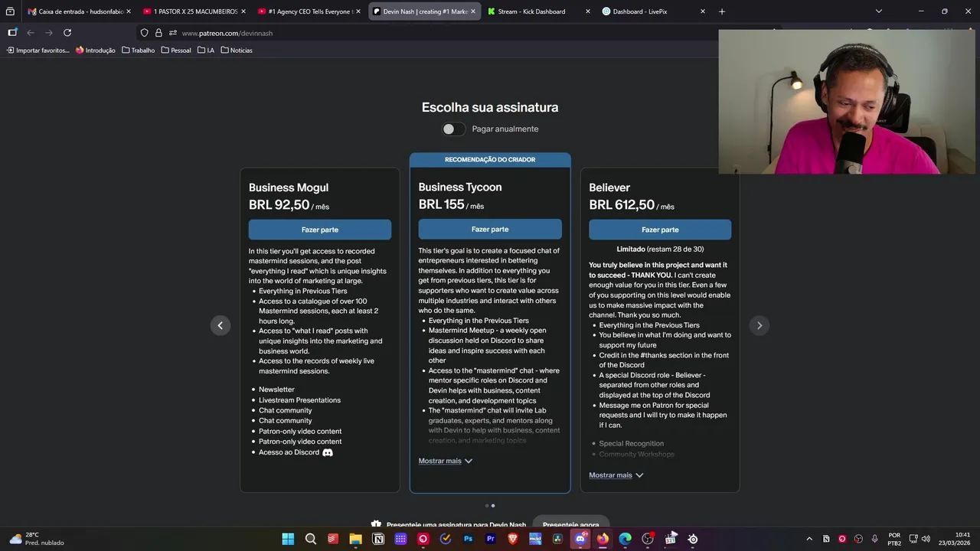Toggle the browser sidebar icon
The image size is (980, 551).
(x=12, y=33)
